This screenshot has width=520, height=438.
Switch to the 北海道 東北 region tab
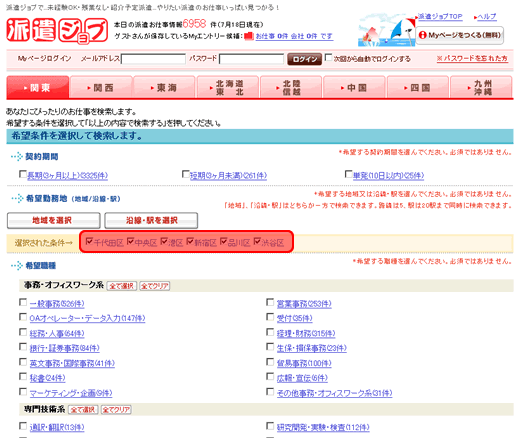(228, 87)
